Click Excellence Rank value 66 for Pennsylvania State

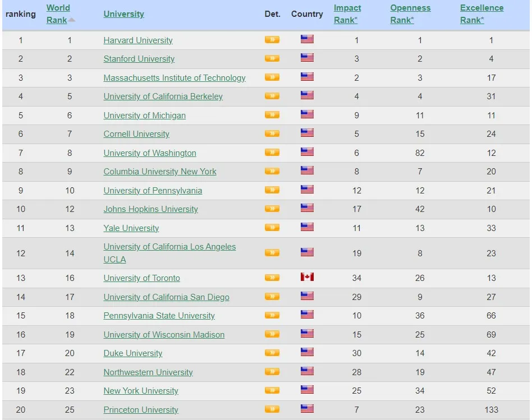[x=491, y=316]
